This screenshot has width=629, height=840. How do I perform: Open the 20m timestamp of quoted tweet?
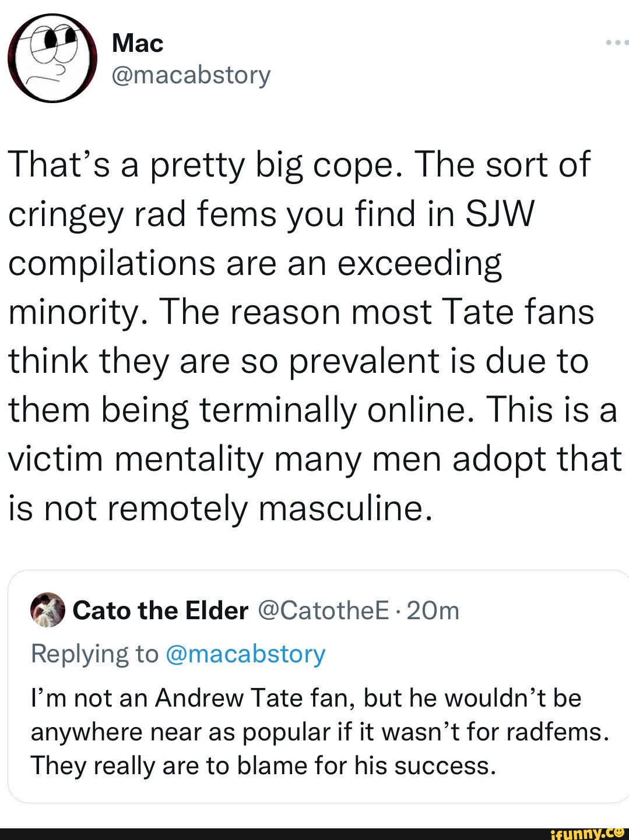433,610
